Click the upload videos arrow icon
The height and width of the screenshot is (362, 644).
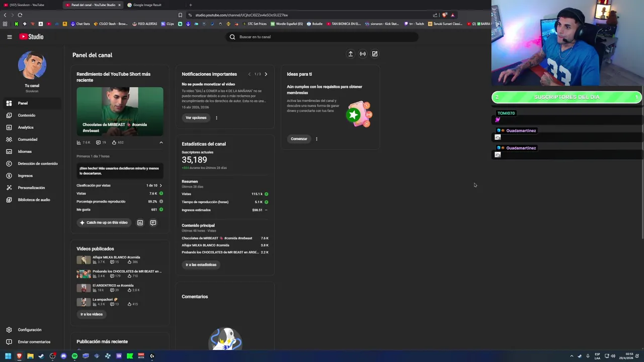point(351,54)
